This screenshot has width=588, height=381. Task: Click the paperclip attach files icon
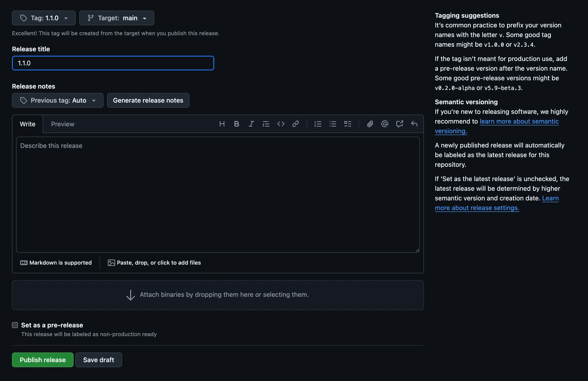click(370, 124)
